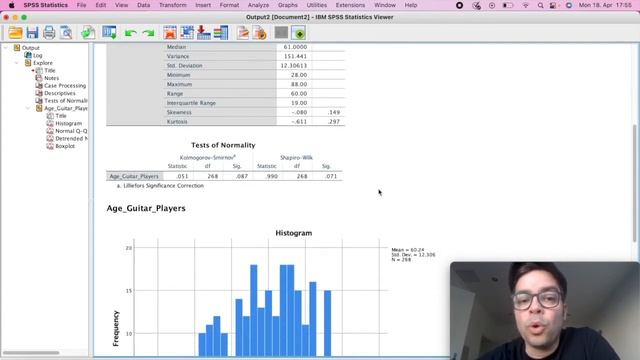The image size is (640, 360).
Task: Open the Analyze menu
Action: point(258,5)
